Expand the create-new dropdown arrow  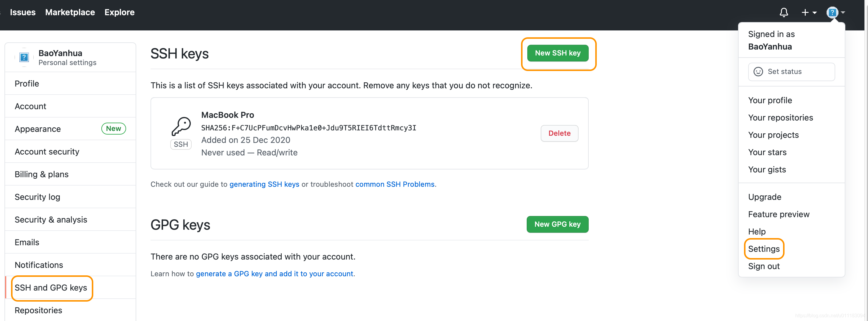pyautogui.click(x=815, y=13)
